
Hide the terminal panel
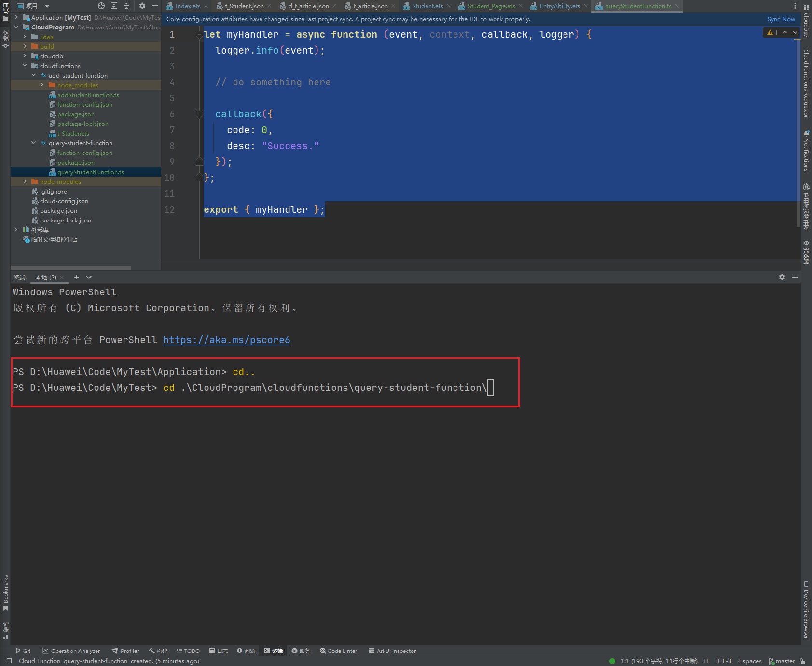795,277
